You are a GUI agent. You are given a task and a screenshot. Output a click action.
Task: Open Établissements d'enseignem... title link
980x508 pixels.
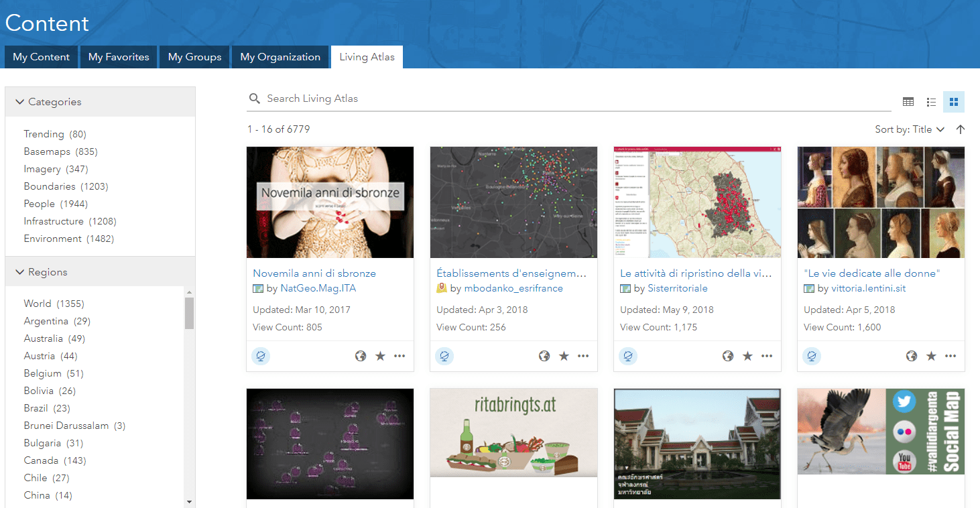[x=511, y=273]
